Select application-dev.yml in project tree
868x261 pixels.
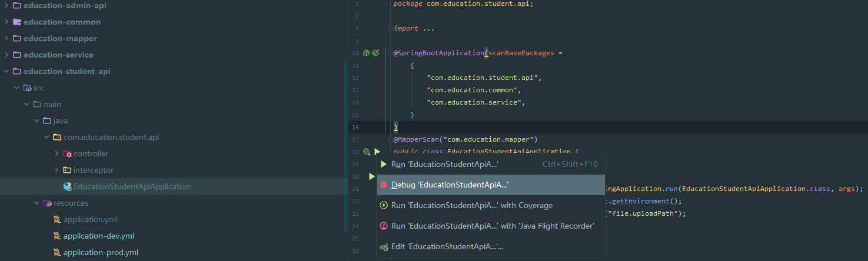99,236
